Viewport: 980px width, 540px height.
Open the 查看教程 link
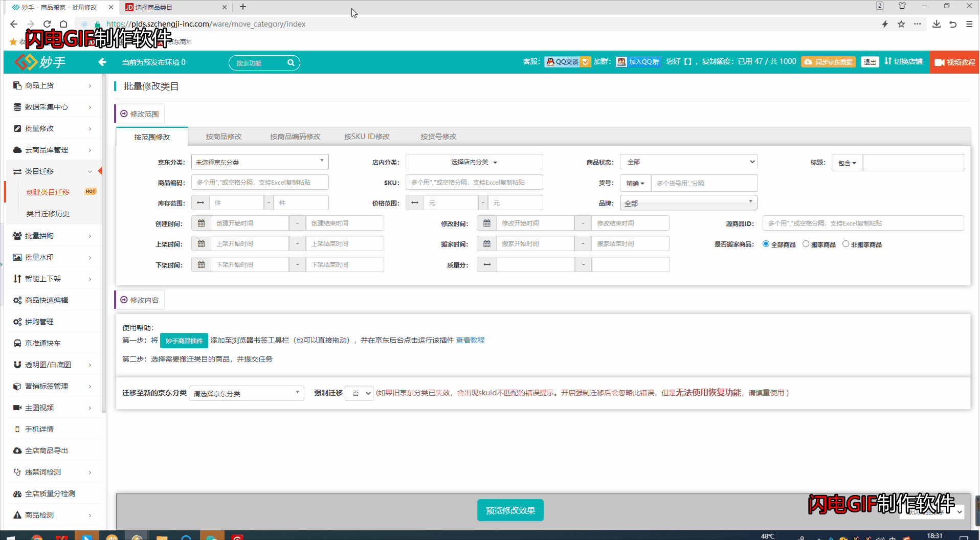coord(470,340)
